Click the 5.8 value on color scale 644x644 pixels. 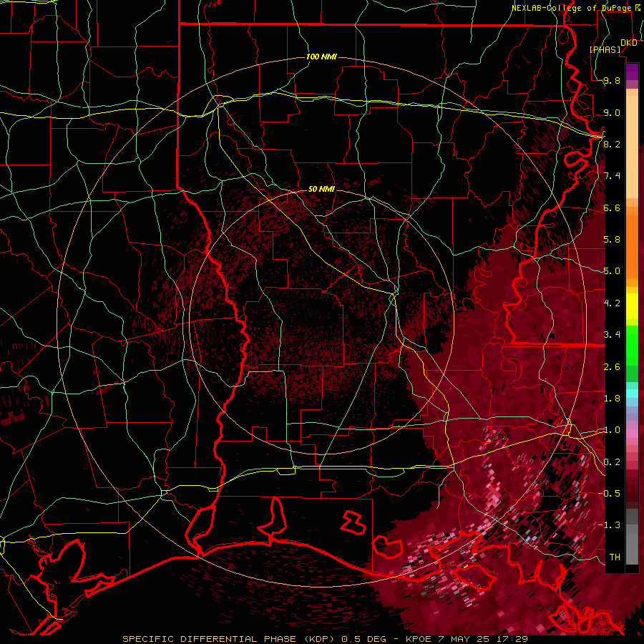[612, 240]
